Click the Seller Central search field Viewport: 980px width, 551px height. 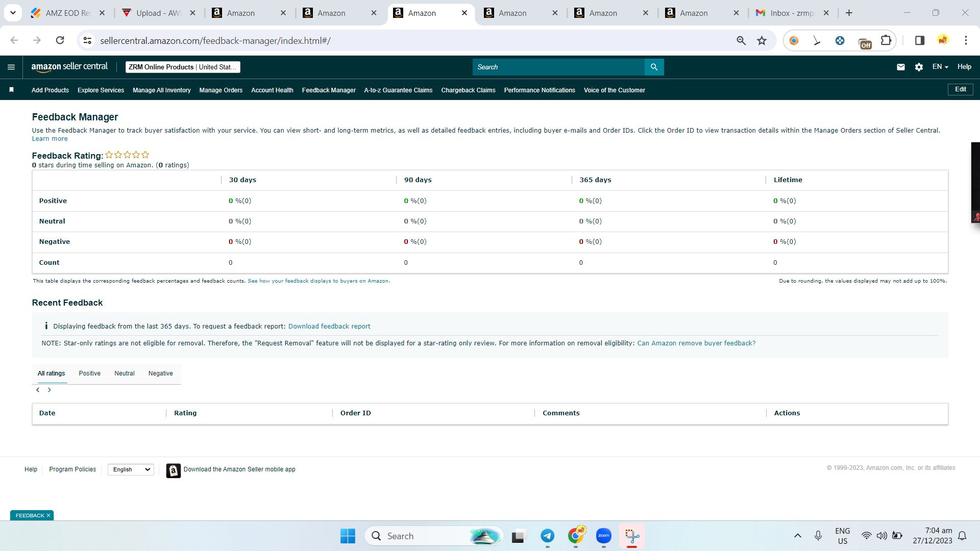(558, 67)
